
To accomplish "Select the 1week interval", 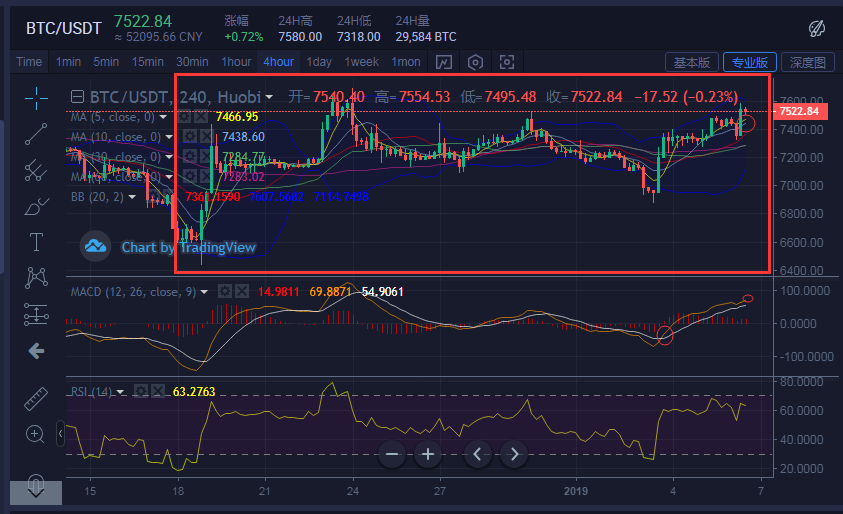I will click(362, 62).
